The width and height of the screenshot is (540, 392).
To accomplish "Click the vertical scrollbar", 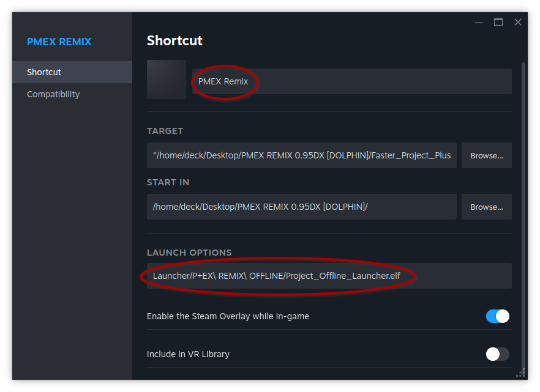I will [x=523, y=216].
